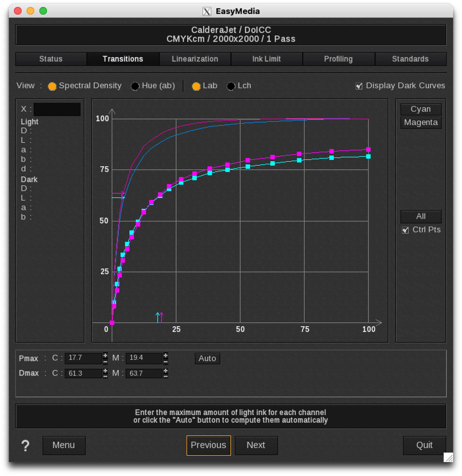Show only the Magenta channel curve
This screenshot has width=462, height=476.
tap(421, 122)
